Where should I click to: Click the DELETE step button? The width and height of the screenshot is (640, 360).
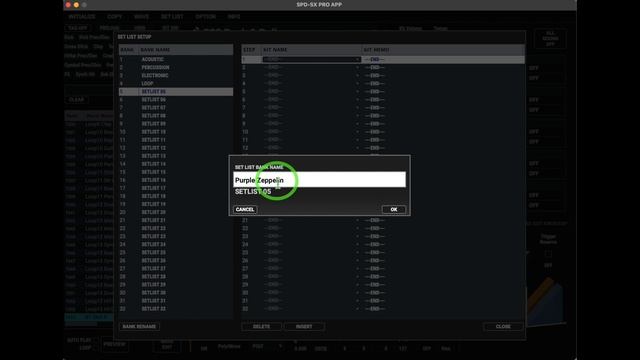click(x=261, y=327)
